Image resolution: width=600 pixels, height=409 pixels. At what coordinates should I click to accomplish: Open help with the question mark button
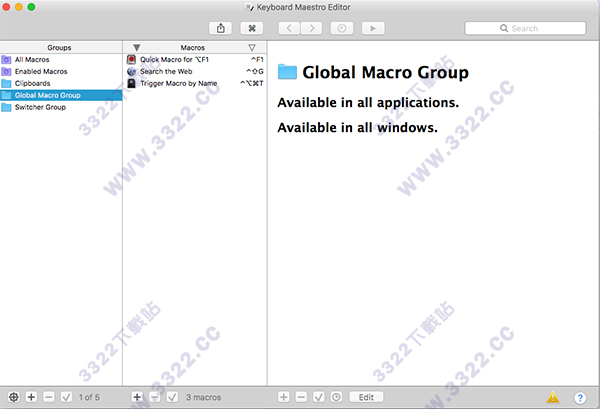point(579,397)
